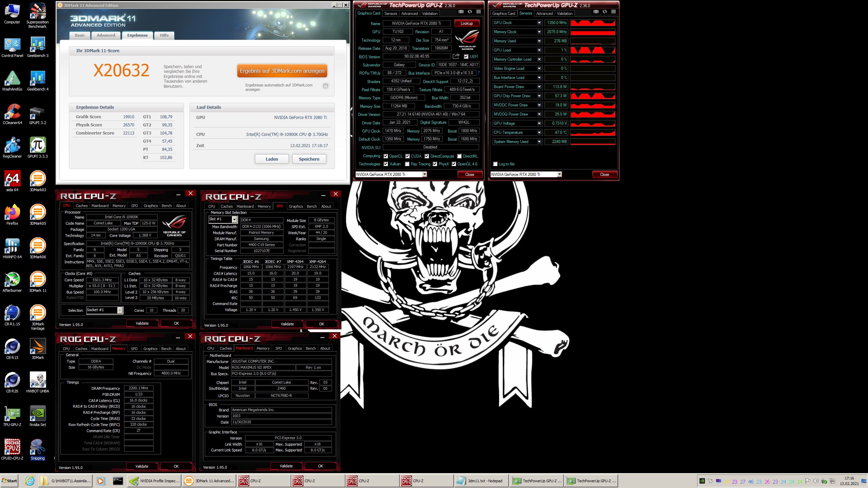Click the refresh icon in left GPU-Z window
The height and width of the screenshot is (488, 868).
[x=470, y=12]
